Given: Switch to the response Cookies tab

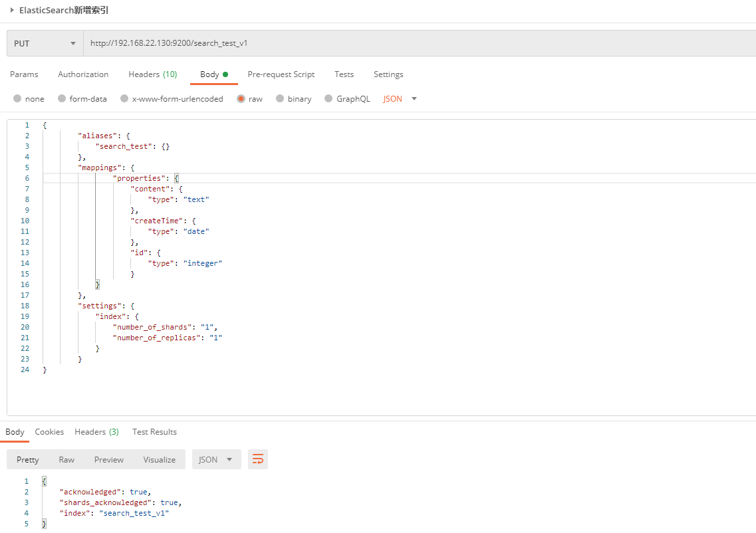Looking at the screenshot, I should 49,432.
